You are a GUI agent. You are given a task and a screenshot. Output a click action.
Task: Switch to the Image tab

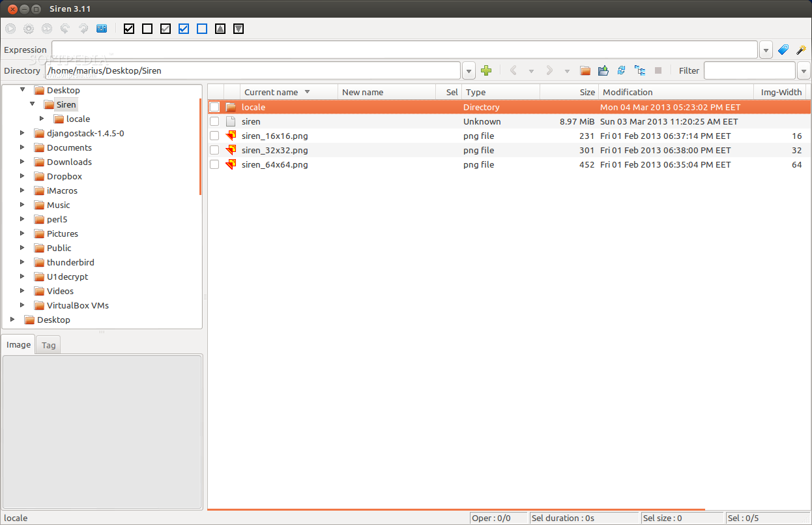pyautogui.click(x=18, y=344)
